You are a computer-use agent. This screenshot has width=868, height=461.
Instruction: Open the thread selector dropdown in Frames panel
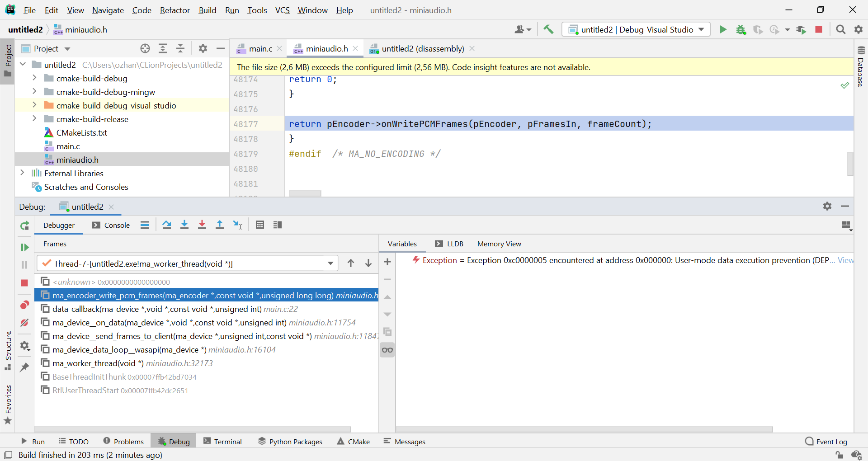coord(330,263)
